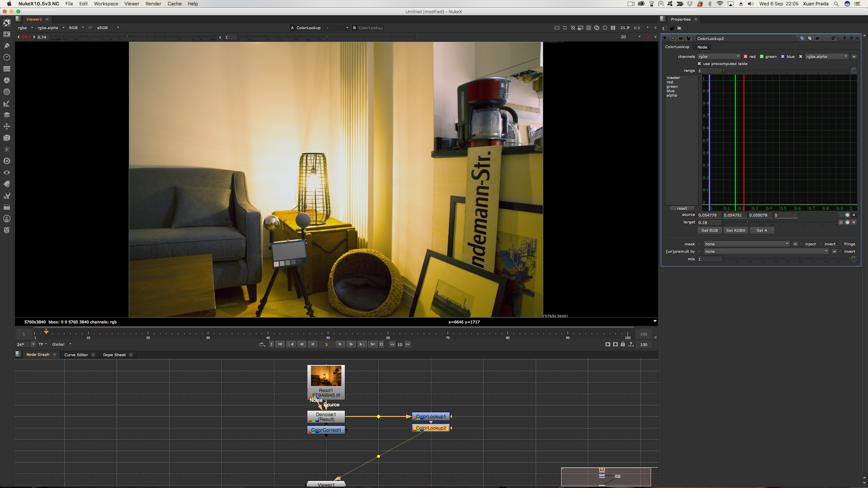The height and width of the screenshot is (488, 868).
Task: Open the rgba.alpha dropdown in properties
Action: tap(826, 57)
